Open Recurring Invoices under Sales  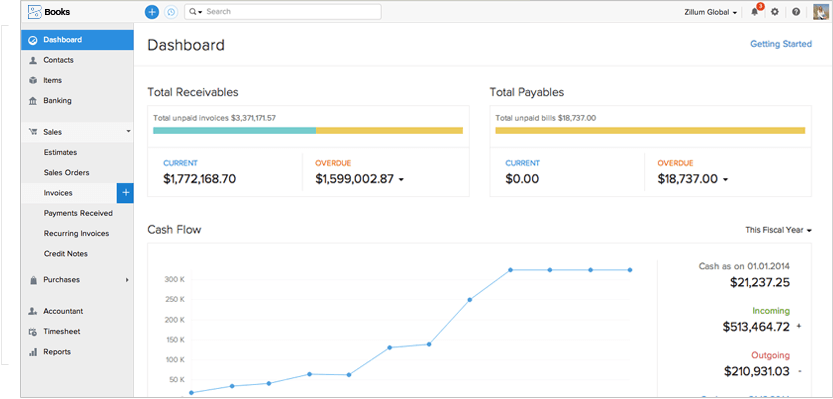tap(76, 233)
